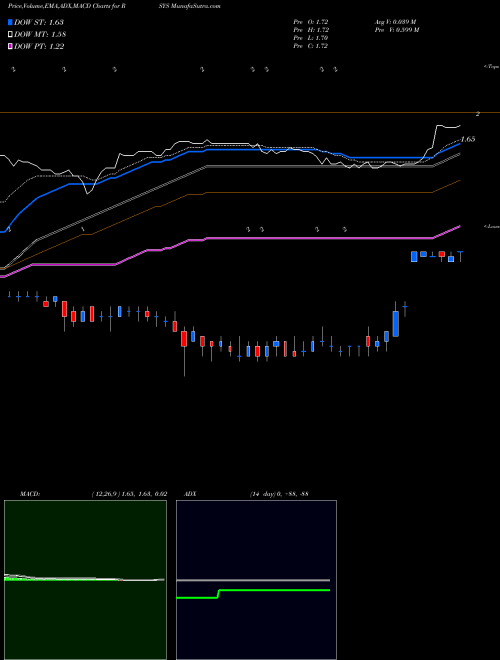
Task: Click the white DOW MT legend swatch
Action: pyautogui.click(x=11, y=35)
